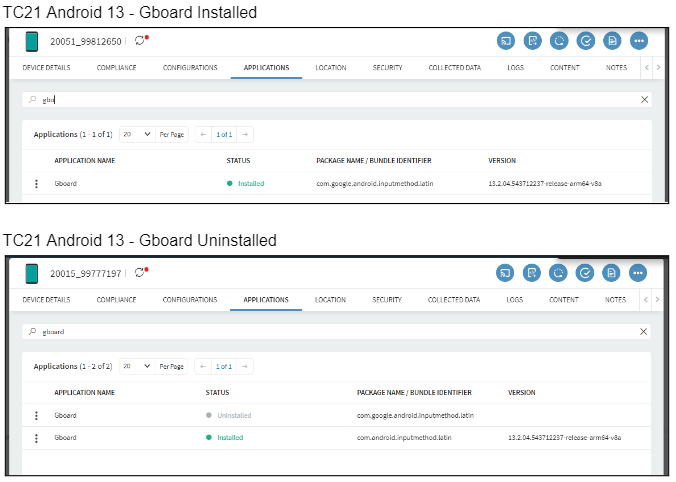Go to next page in Applications (1 - 1 of 1)
This screenshot has height=482, width=676.
click(245, 134)
